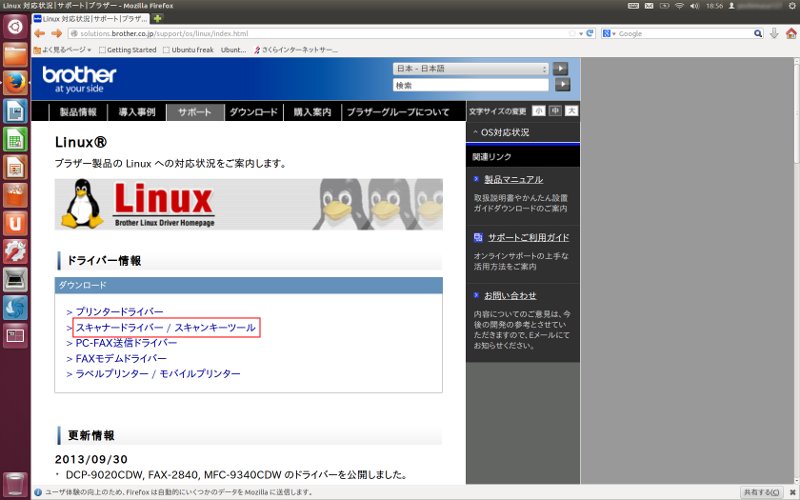Select Firefox in the Ubuntu launcher

pos(15,83)
